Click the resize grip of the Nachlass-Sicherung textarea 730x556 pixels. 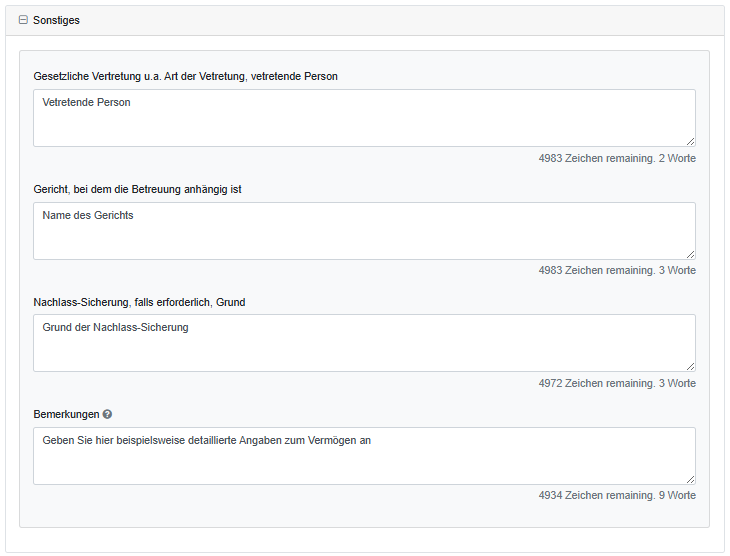[690, 366]
